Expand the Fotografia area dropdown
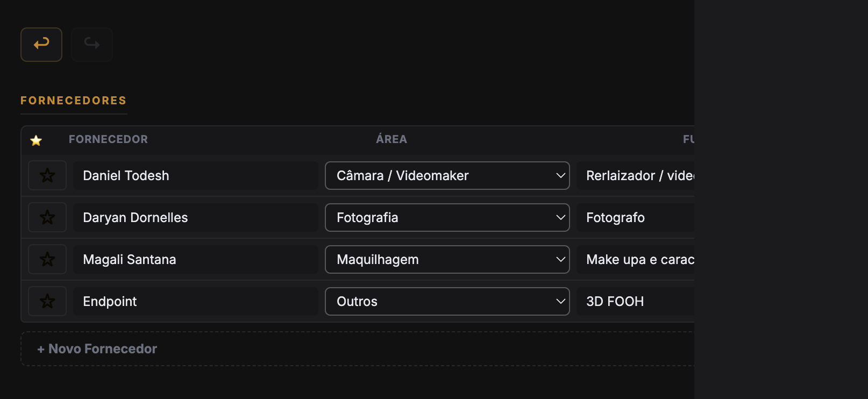The image size is (868, 399). (447, 217)
